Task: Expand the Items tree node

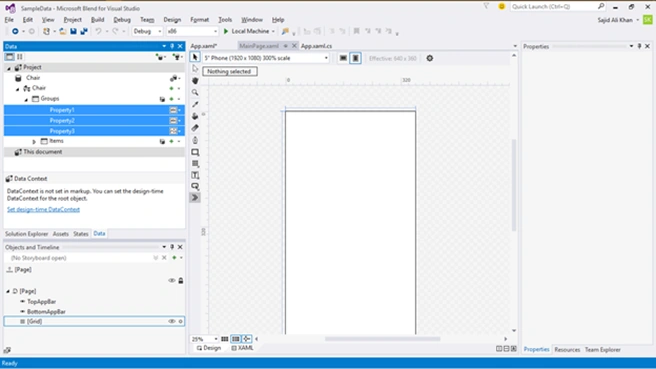Action: [34, 142]
